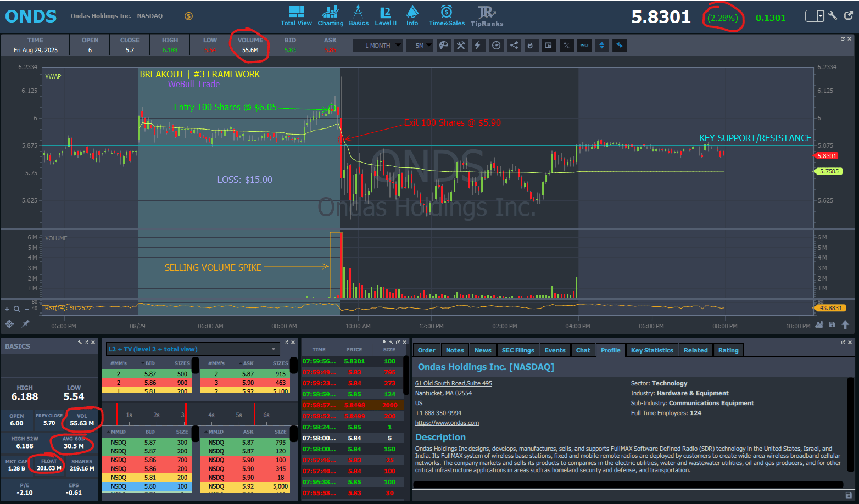
Task: Open Basics panel wrench settings
Action: click(x=80, y=342)
